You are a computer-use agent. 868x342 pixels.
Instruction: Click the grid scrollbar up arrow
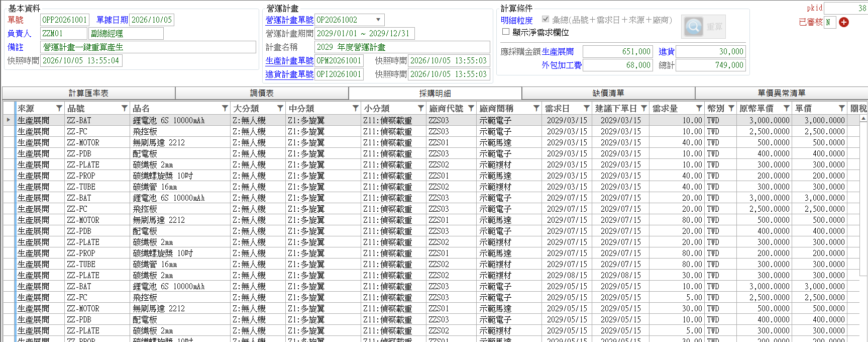863,119
